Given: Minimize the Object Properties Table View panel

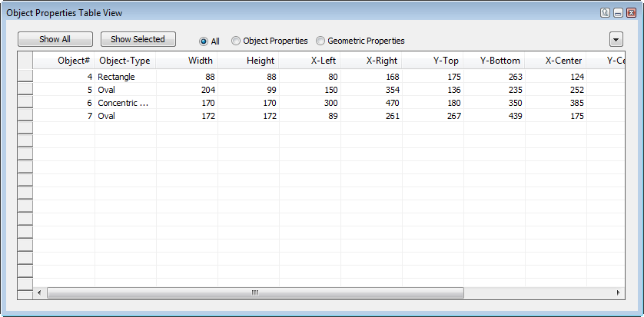Looking at the screenshot, I should (x=618, y=13).
